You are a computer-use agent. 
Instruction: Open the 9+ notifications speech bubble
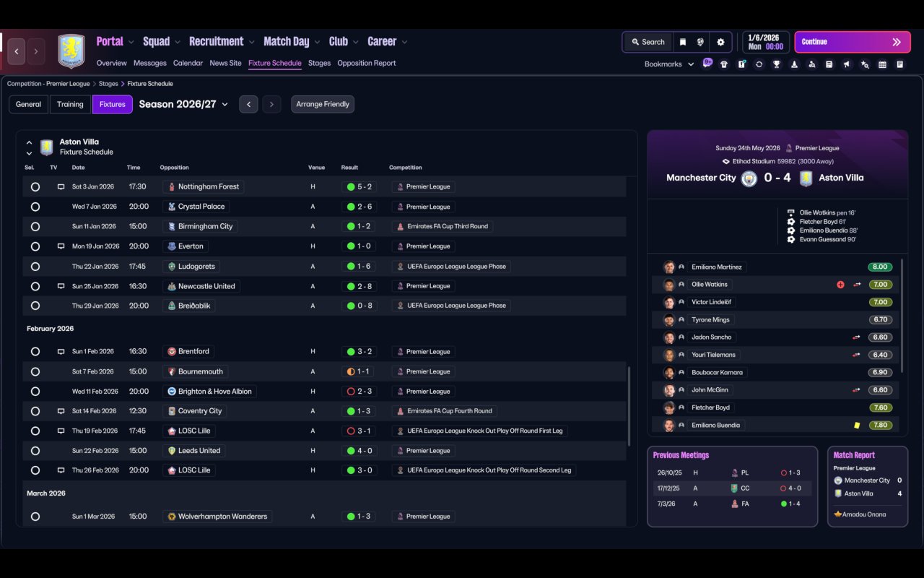pos(707,63)
